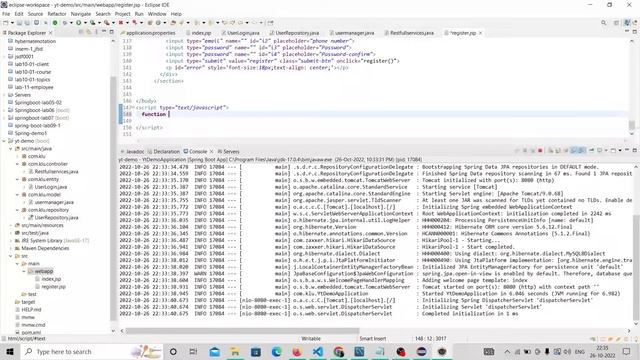The image size is (640, 360).
Task: Click the red stop toolbar icon in main toolbar
Action: pyautogui.click(x=121, y=23)
